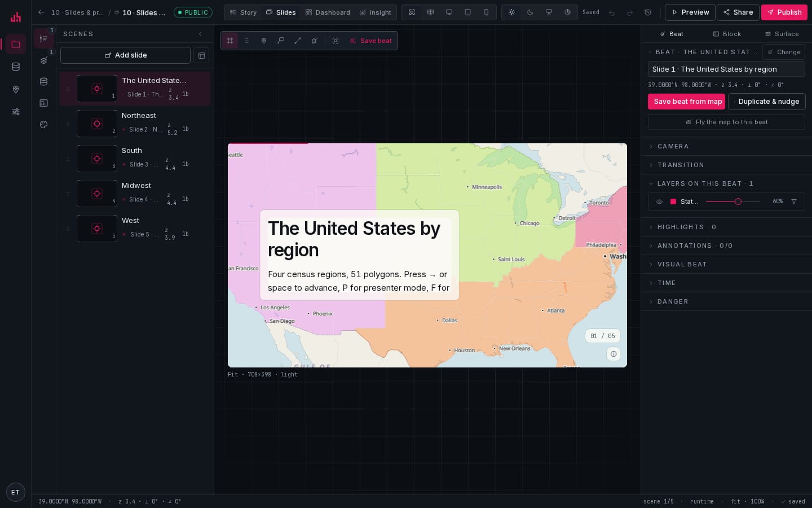812x508 pixels.
Task: Choose the map/book layout preview icon
Action: click(x=431, y=12)
